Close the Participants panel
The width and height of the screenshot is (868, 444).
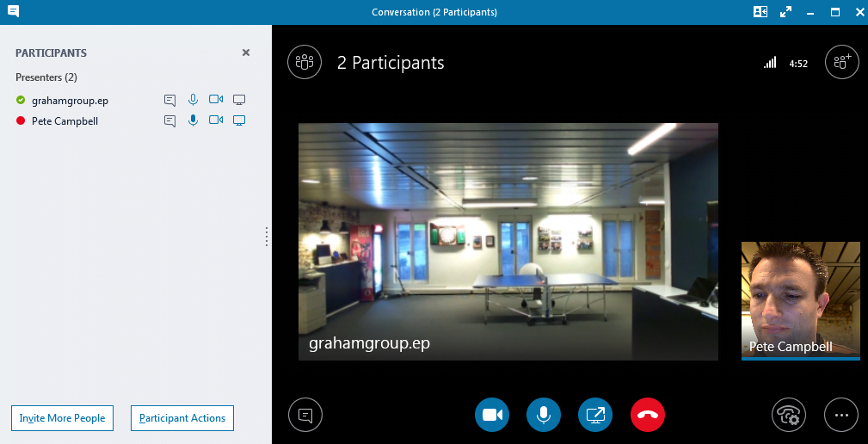[246, 52]
